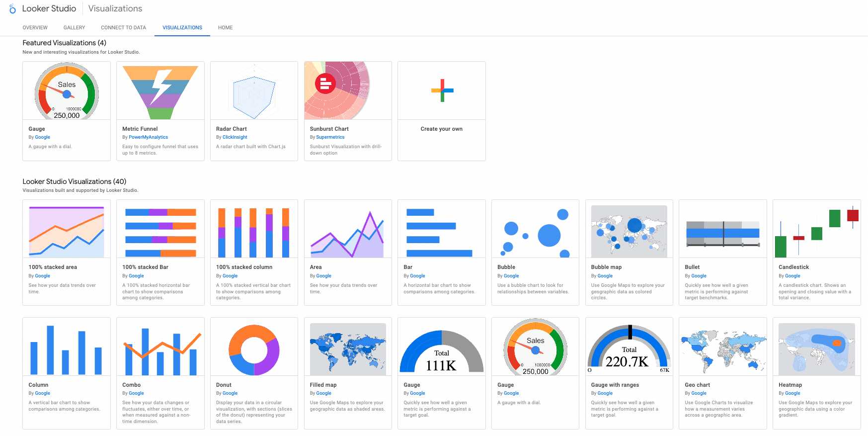Viewport: 868px width, 436px height.
Task: Open the Candlestick chart preview
Action: coord(817,229)
